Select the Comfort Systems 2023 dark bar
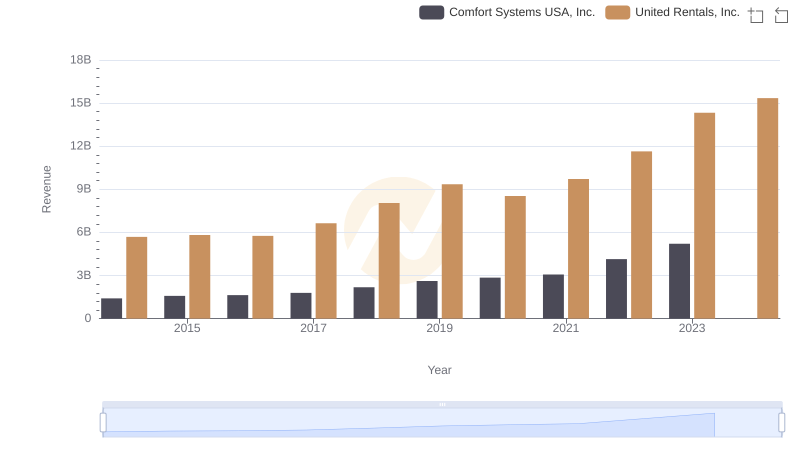 (x=679, y=281)
